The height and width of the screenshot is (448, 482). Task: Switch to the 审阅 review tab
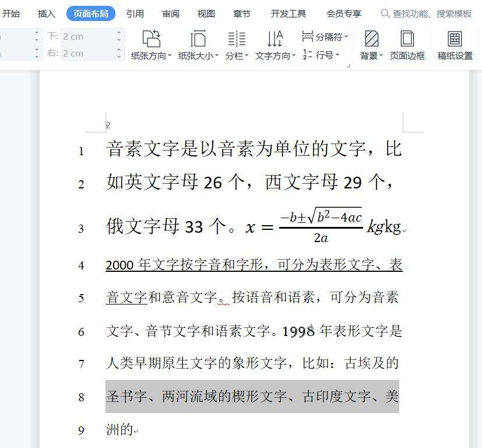[x=171, y=13]
